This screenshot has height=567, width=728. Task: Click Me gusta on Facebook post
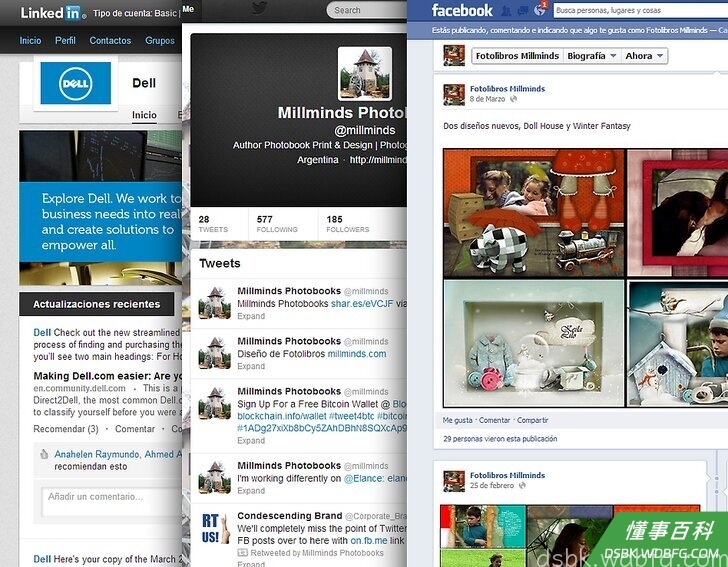(x=457, y=420)
